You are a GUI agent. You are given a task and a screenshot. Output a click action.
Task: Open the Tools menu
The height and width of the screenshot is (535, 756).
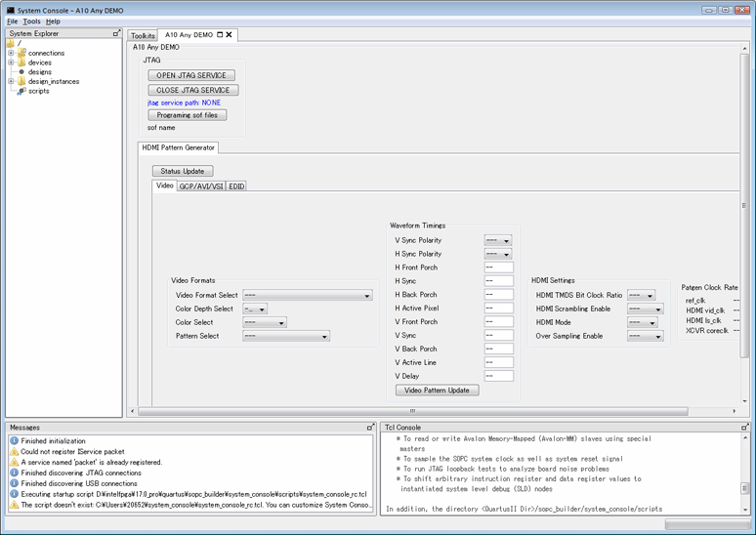32,21
